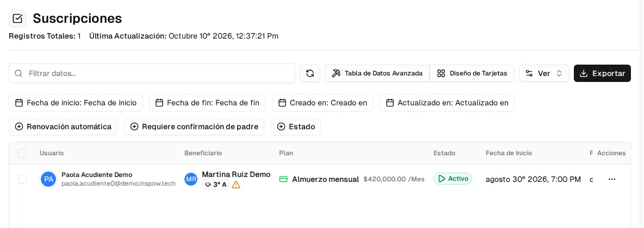Open the Fecha de fin date filter

[207, 103]
